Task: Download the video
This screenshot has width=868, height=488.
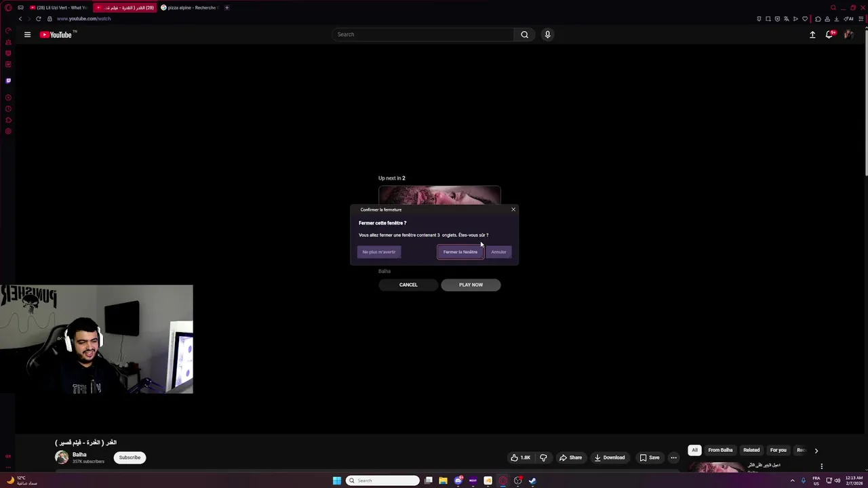Action: [610, 457]
